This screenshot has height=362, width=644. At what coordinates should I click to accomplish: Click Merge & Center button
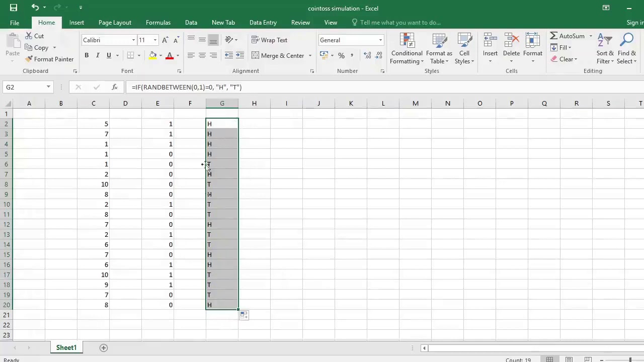click(278, 56)
